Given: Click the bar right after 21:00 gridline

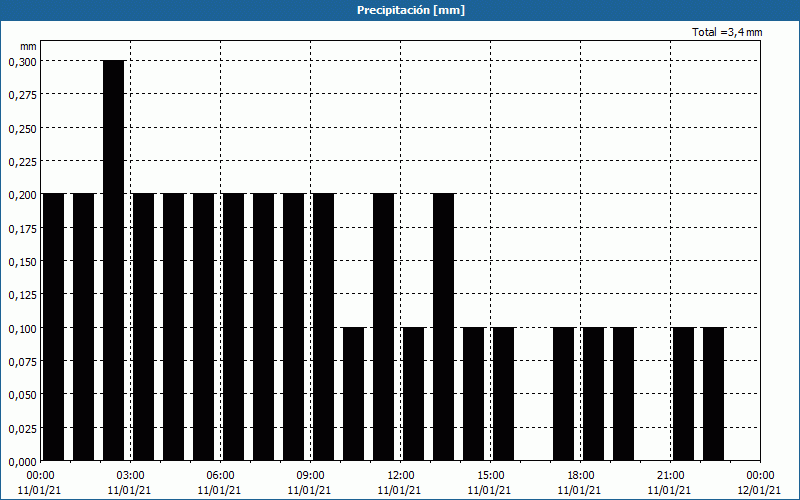Looking at the screenshot, I should (684, 394).
